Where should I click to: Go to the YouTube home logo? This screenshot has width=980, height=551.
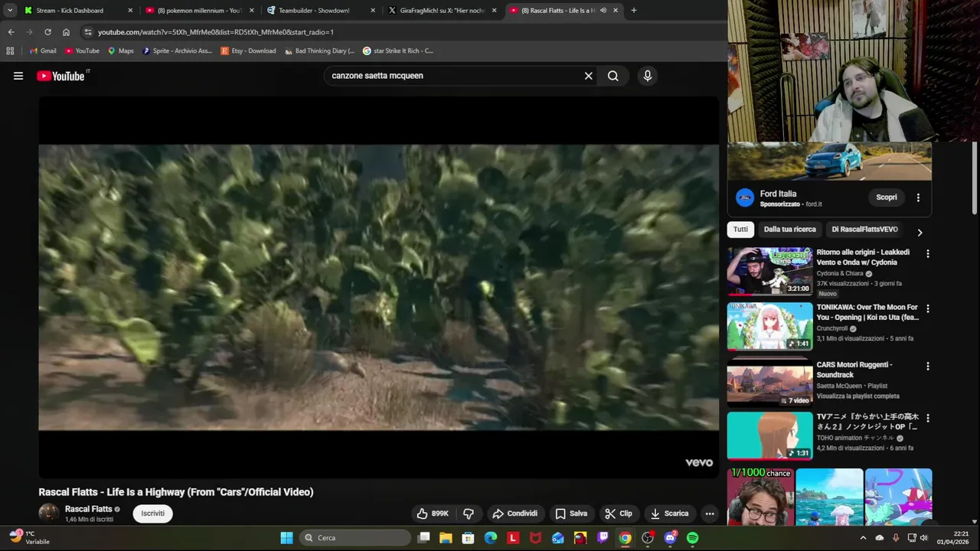pos(60,76)
